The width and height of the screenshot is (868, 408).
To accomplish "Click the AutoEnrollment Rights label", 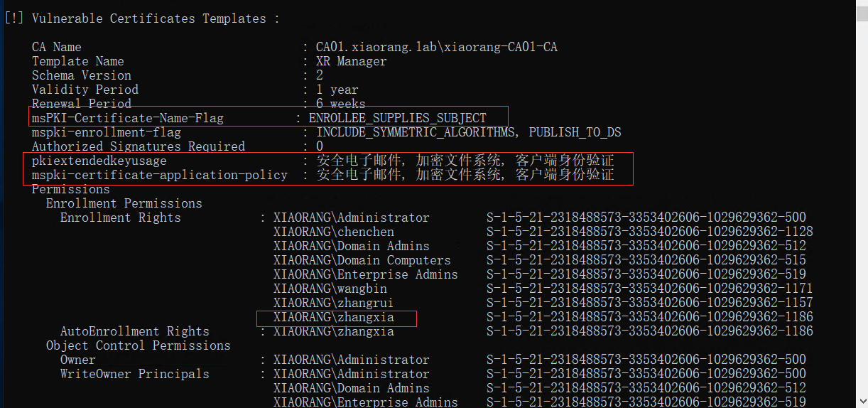I will [x=134, y=331].
